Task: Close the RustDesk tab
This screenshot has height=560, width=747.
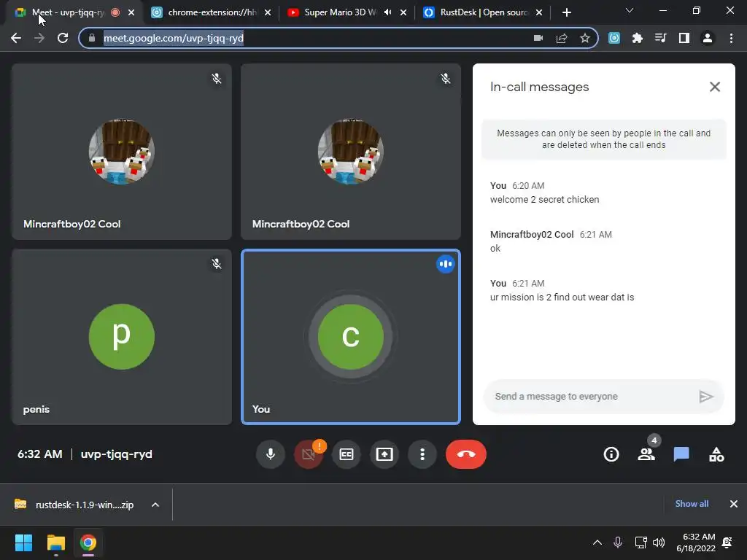Action: [539, 12]
